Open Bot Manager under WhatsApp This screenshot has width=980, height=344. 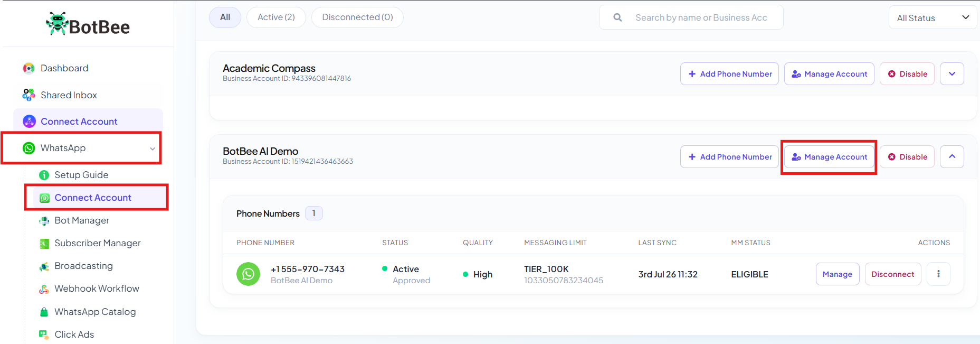(x=82, y=220)
